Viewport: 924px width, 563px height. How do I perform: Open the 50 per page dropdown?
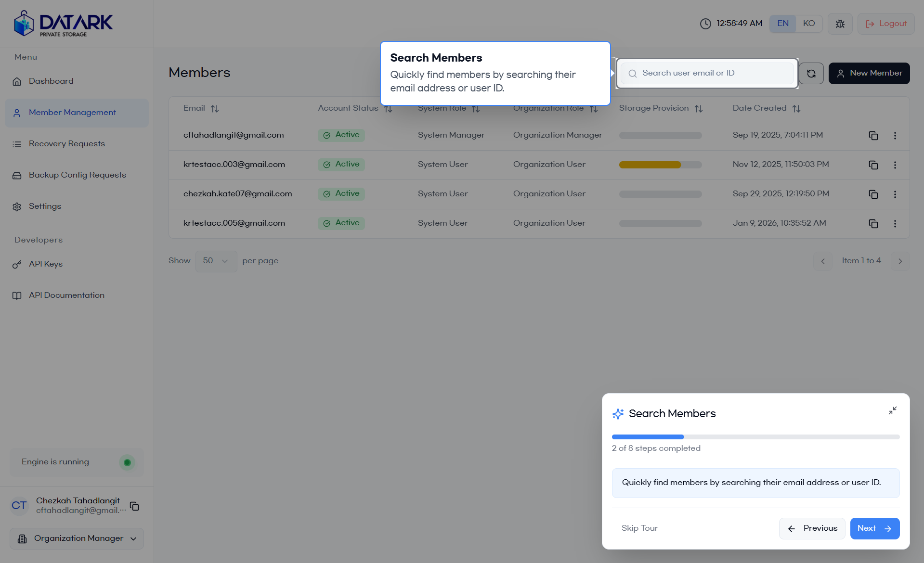point(216,261)
